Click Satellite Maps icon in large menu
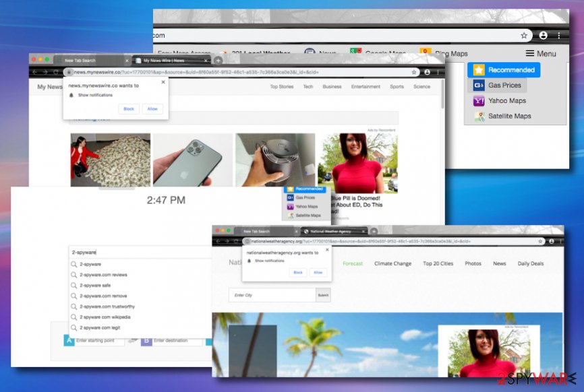 (479, 116)
